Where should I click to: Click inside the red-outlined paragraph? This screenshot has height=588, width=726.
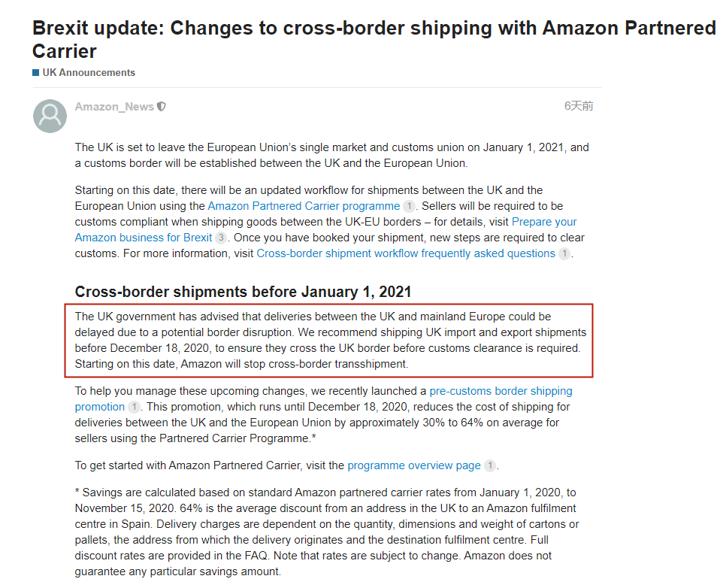coord(330,341)
